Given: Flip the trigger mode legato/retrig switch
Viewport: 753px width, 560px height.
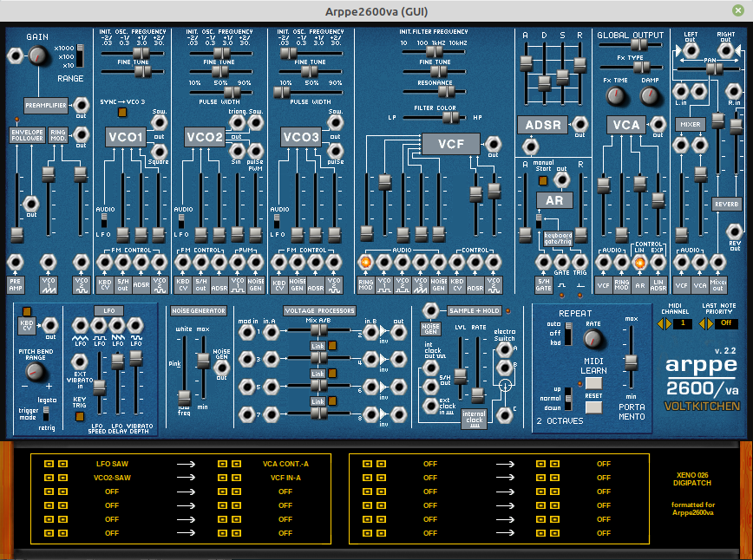Looking at the screenshot, I should pos(46,413).
